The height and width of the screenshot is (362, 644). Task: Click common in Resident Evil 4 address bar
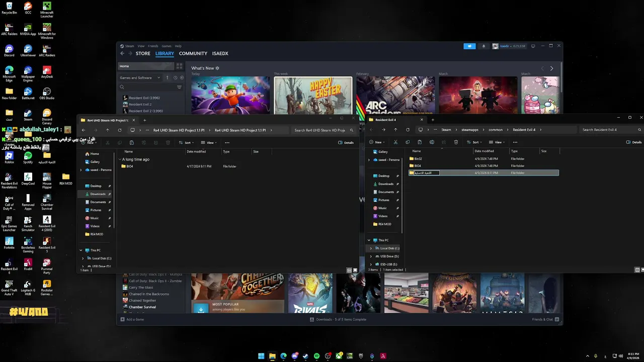point(496,130)
